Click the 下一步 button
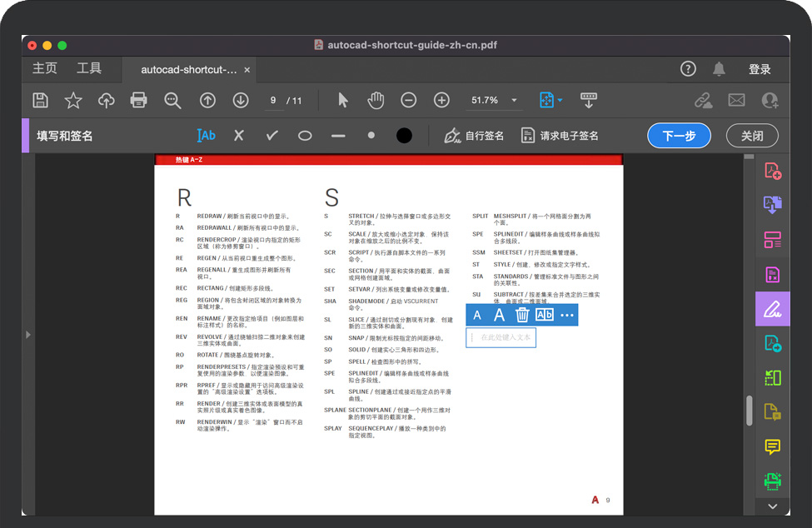 pyautogui.click(x=679, y=136)
